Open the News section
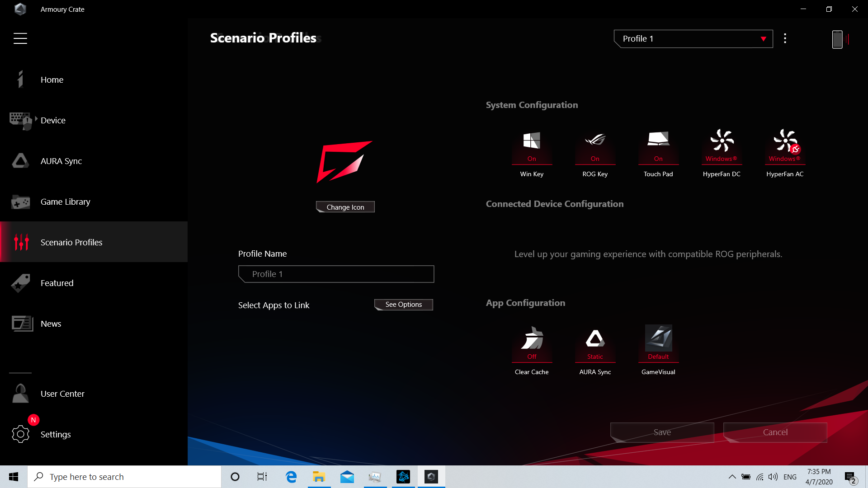The image size is (868, 488). (94, 324)
